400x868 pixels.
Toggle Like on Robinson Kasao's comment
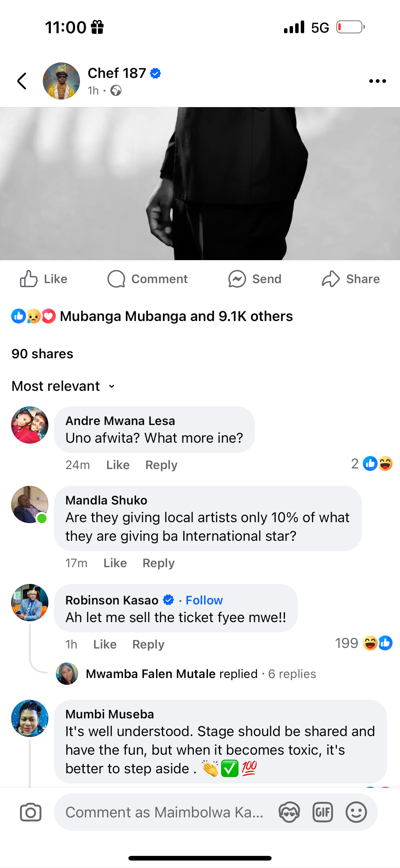coord(105,644)
